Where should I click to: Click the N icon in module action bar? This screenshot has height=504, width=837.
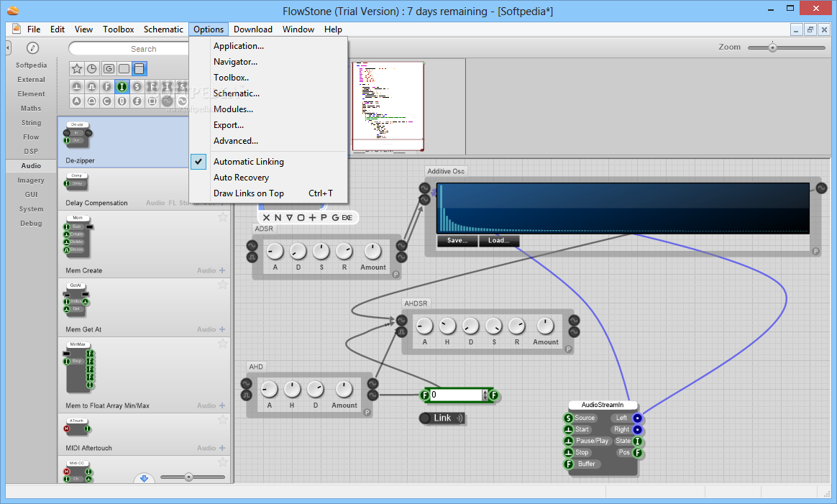pyautogui.click(x=278, y=218)
